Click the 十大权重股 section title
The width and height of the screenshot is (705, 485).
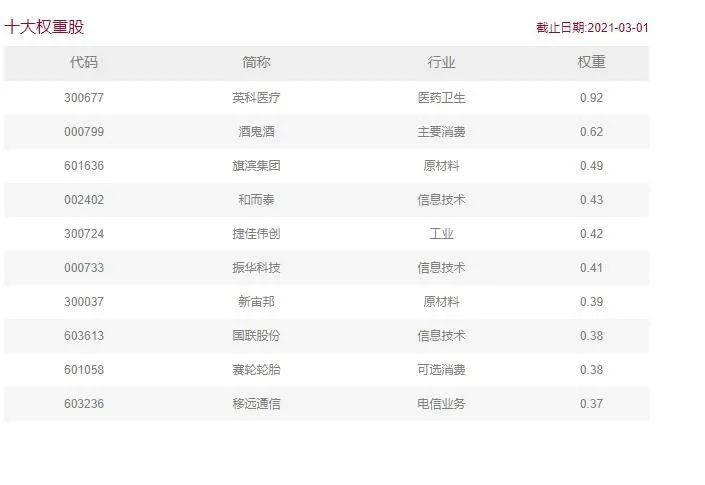coord(44,27)
